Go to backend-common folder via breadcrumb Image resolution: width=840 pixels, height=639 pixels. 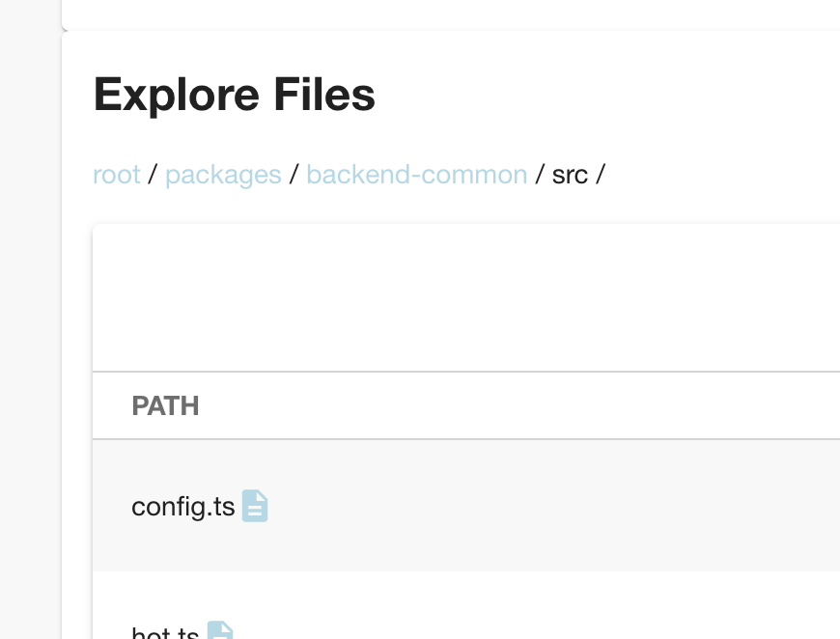[416, 175]
